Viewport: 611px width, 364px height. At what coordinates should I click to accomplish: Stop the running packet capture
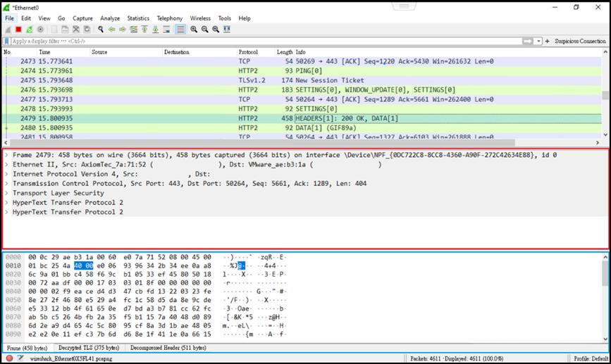[18, 30]
